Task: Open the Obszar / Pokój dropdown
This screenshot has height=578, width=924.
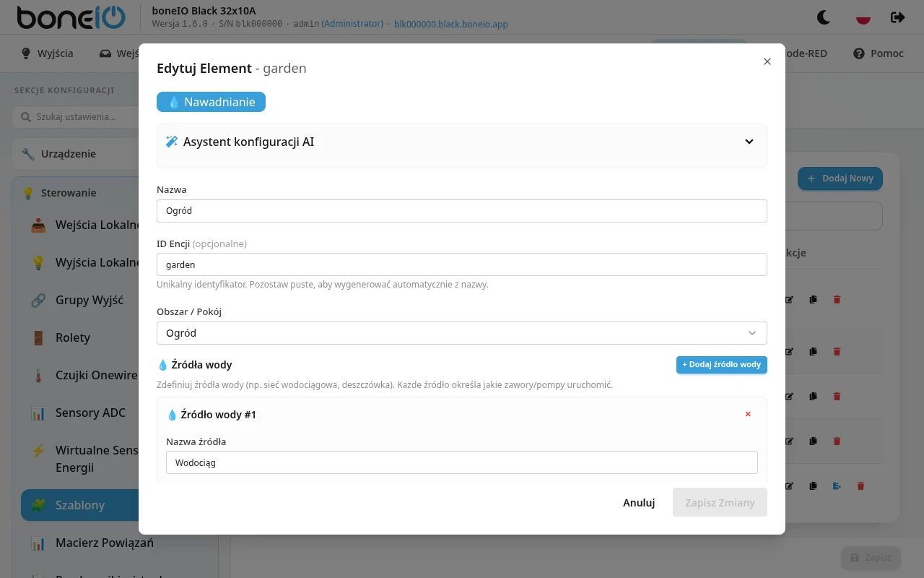Action: pyautogui.click(x=462, y=333)
